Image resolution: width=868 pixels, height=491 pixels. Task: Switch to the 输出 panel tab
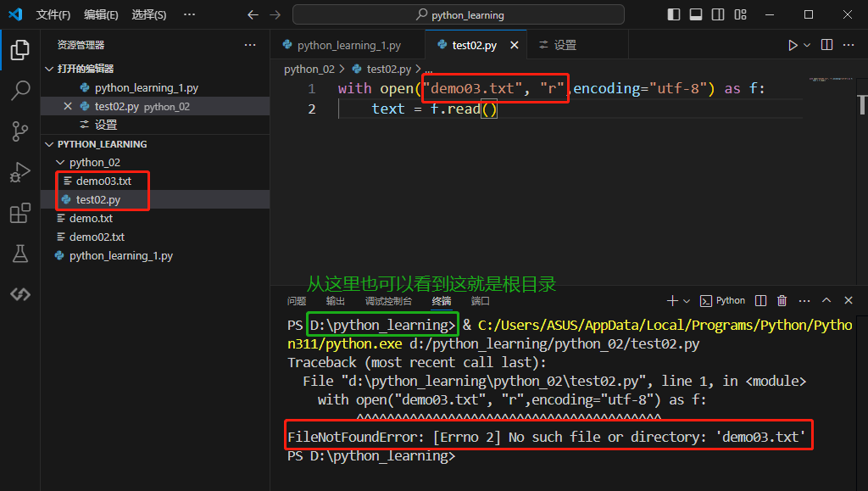pyautogui.click(x=336, y=300)
